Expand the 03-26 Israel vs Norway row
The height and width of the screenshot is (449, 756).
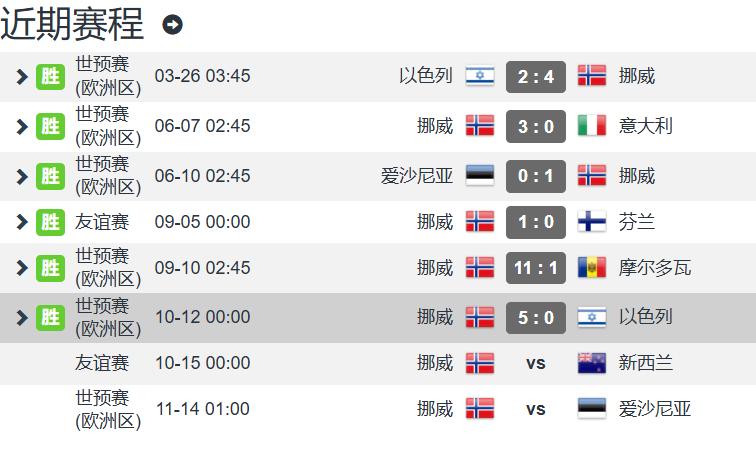(20, 76)
